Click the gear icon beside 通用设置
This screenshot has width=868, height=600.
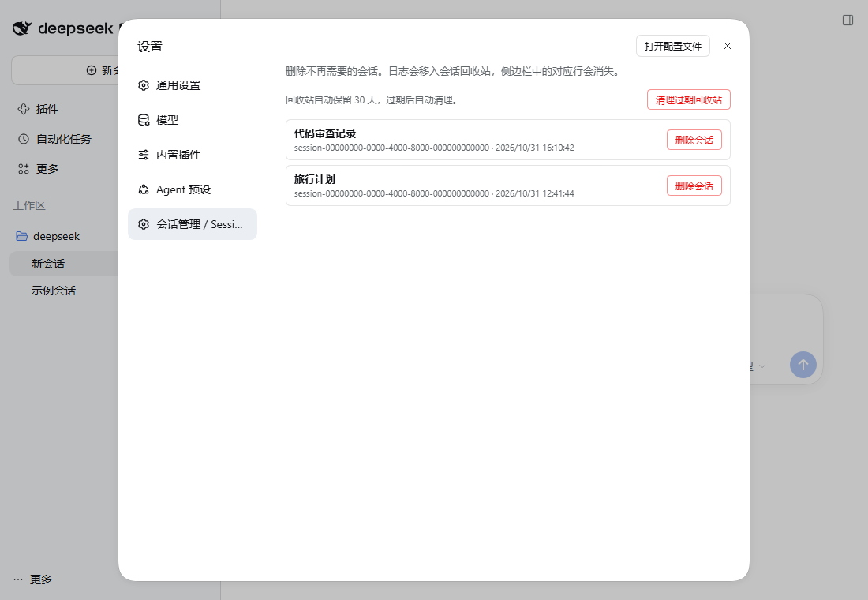pyautogui.click(x=144, y=85)
